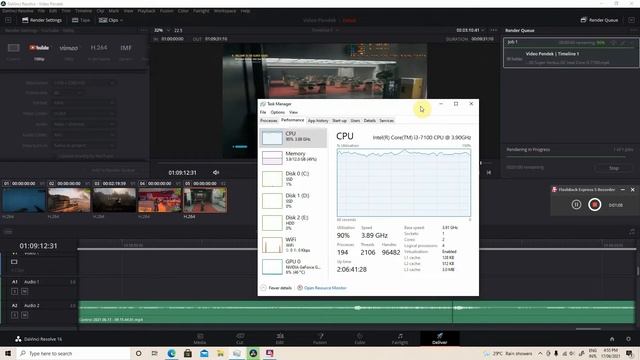
Task: Select GPU 0 in Task Manager
Action: [x=293, y=267]
